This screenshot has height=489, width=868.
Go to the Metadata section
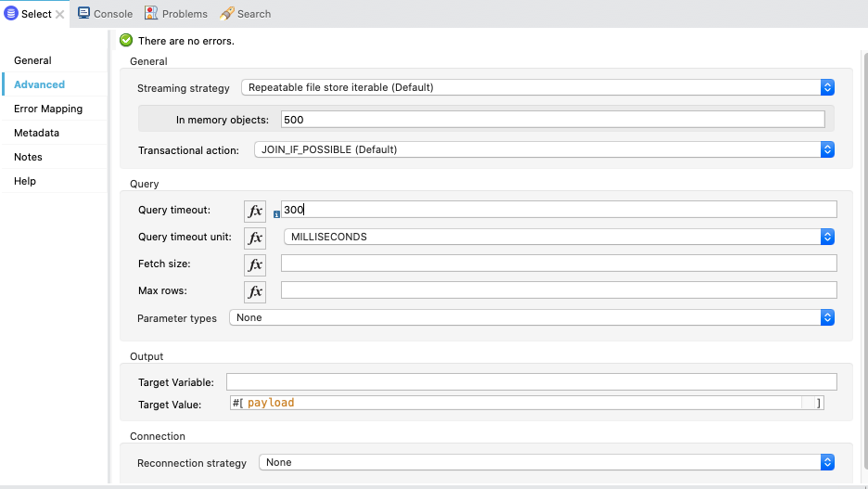click(36, 133)
